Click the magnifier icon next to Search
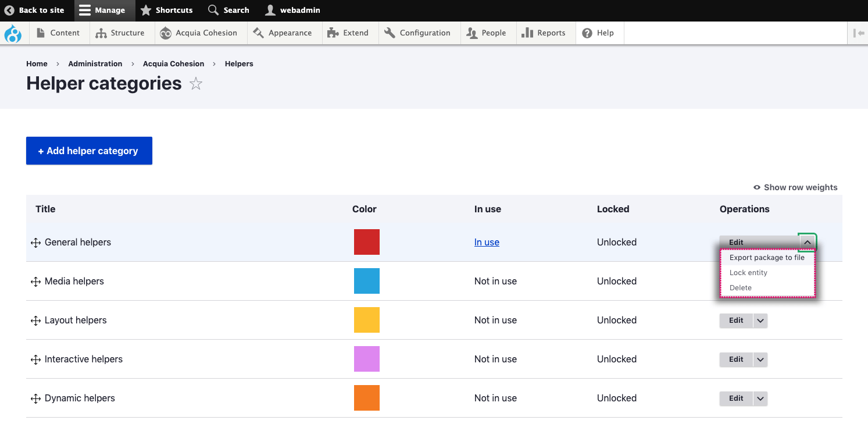The width and height of the screenshot is (868, 438). pos(213,10)
